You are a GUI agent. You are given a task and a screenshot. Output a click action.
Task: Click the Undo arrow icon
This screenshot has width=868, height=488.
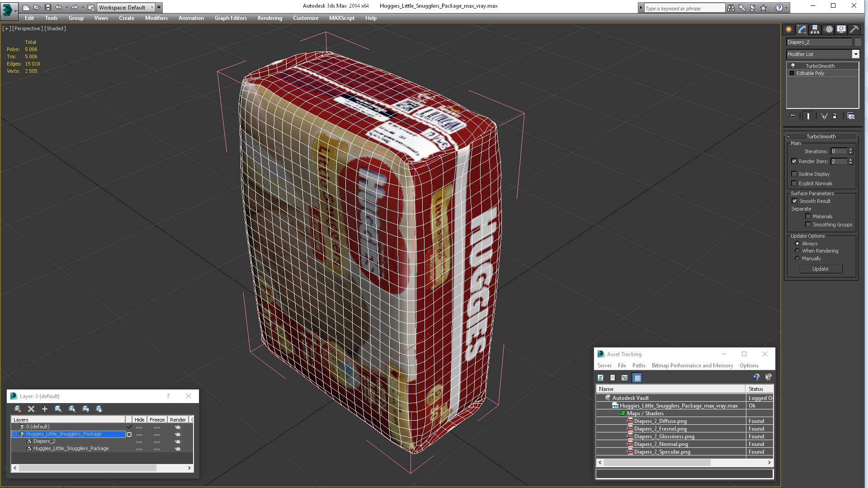[x=59, y=7]
